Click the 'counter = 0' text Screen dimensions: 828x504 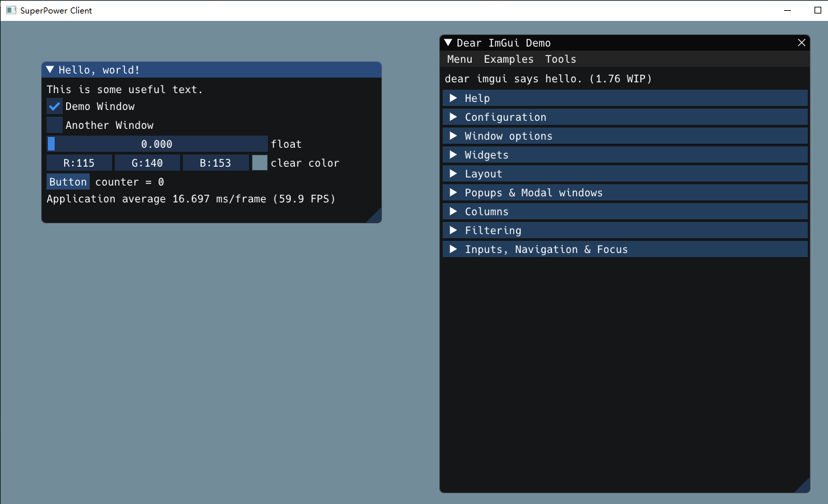(x=130, y=181)
